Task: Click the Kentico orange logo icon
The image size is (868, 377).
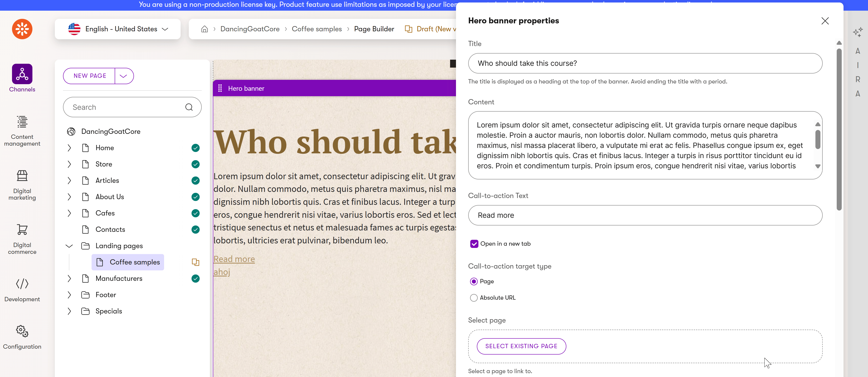Action: 22,29
